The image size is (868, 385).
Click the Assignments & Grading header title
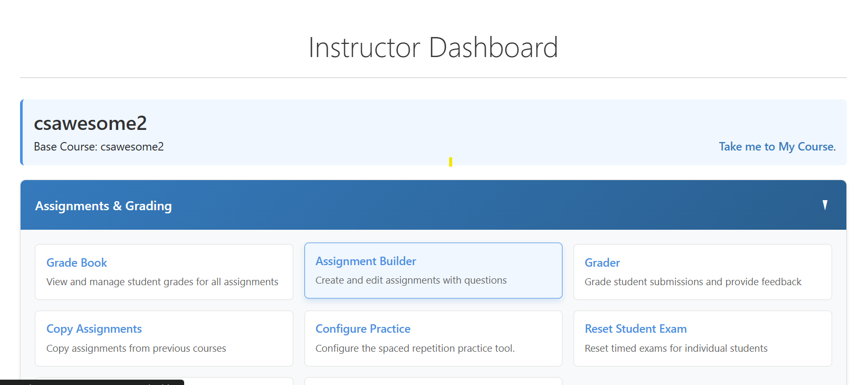[103, 206]
